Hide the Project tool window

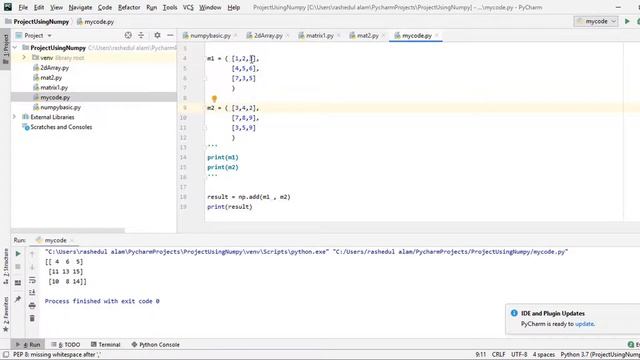[170, 36]
